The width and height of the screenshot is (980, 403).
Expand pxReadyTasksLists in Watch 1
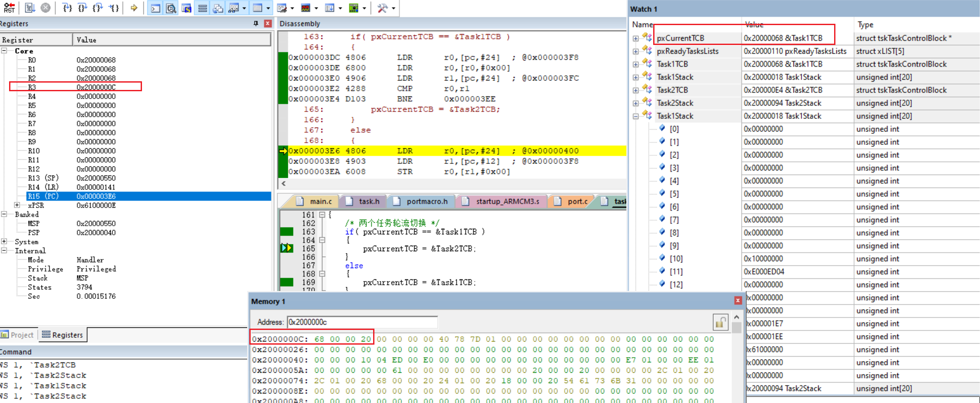635,51
